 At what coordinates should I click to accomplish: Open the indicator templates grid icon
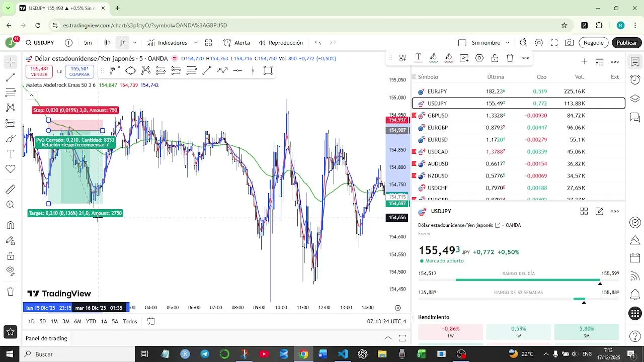tap(208, 43)
